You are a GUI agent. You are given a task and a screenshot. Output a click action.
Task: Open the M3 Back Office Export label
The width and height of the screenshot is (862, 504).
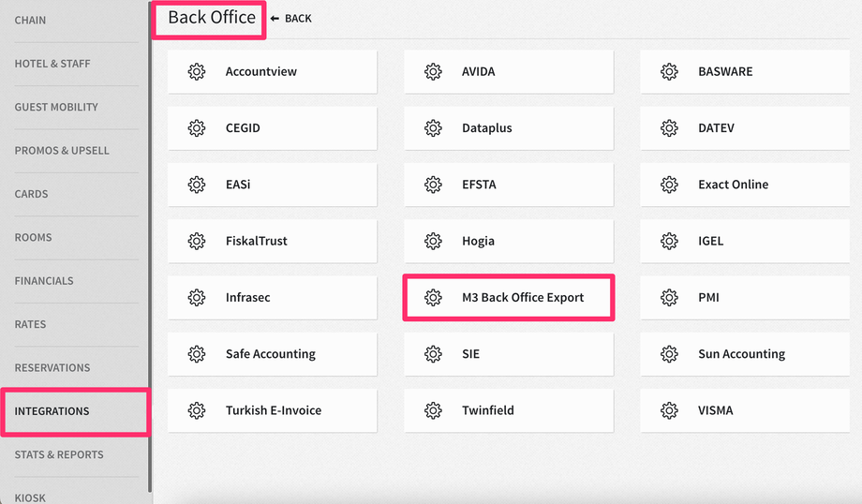coord(523,297)
